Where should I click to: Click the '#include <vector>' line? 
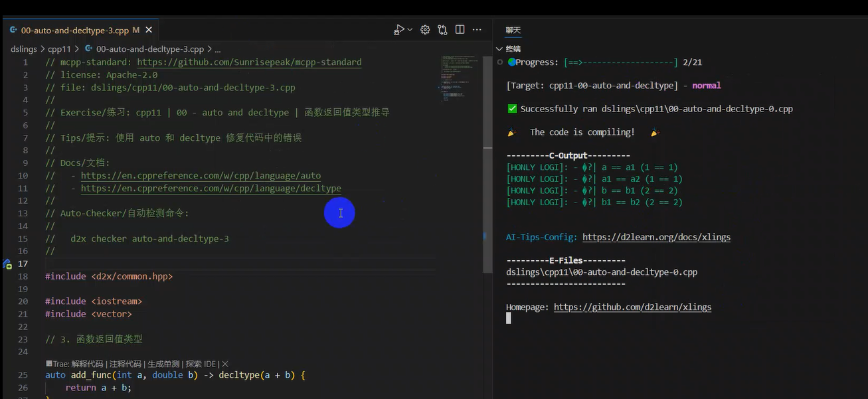coord(88,314)
